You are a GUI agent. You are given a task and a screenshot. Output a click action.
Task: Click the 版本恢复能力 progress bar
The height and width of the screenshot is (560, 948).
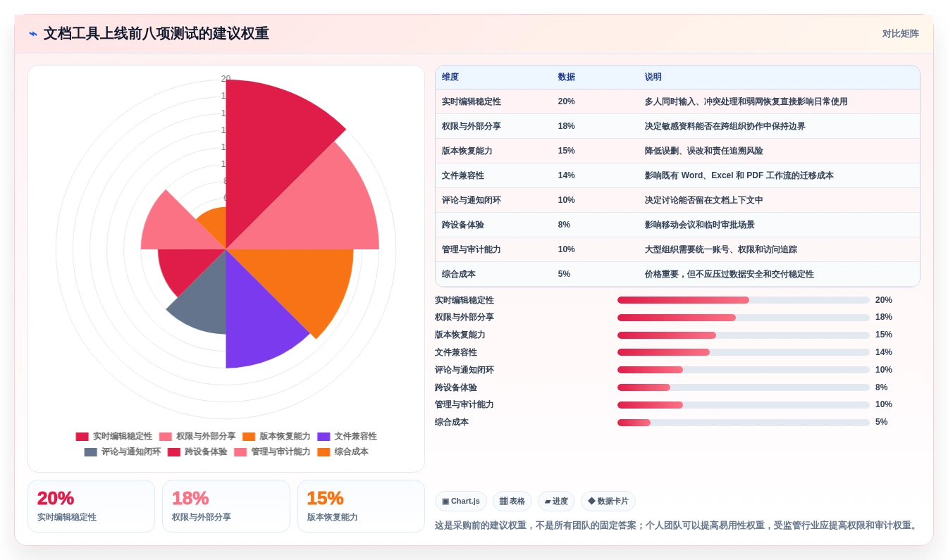point(744,335)
